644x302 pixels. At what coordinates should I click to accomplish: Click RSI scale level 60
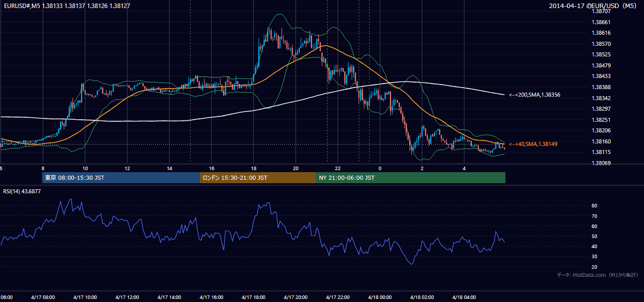click(595, 226)
